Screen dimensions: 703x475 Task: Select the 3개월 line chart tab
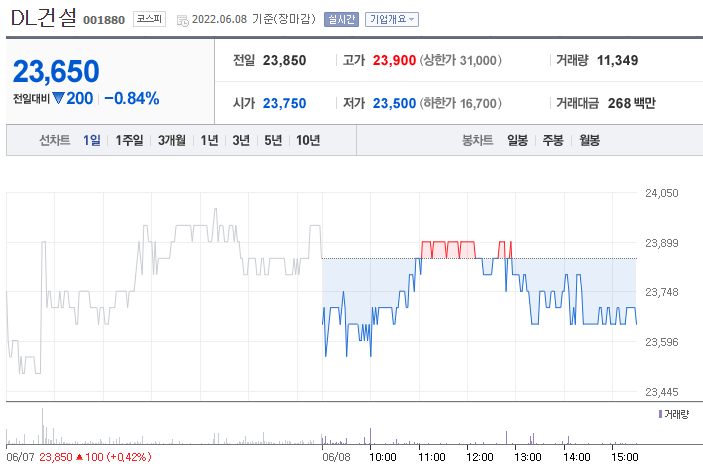(172, 140)
